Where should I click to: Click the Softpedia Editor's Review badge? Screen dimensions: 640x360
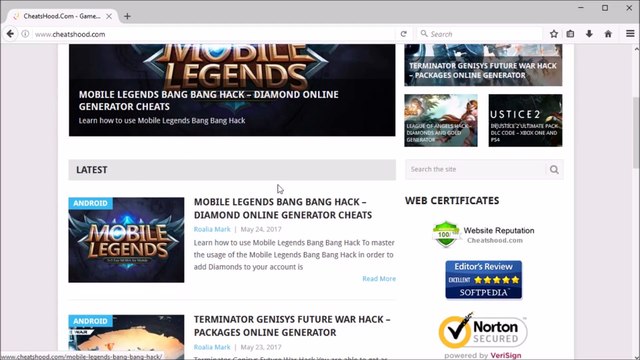point(483,280)
